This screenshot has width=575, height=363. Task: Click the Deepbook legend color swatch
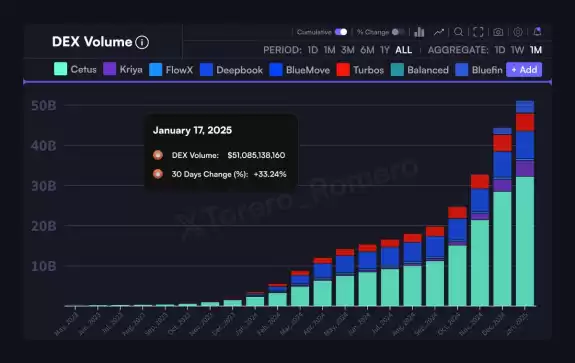click(206, 70)
